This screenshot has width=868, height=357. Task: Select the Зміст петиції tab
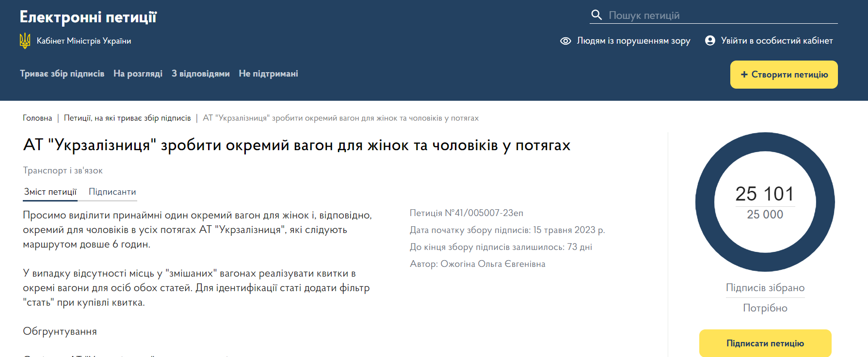coord(50,192)
